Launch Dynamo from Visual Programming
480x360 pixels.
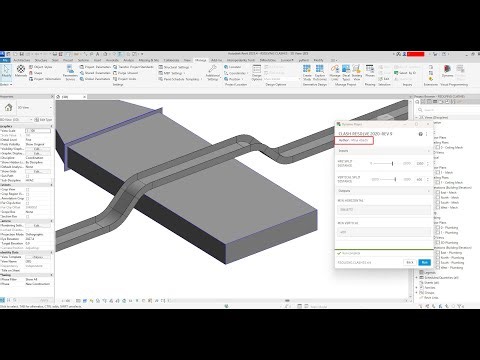point(447,71)
